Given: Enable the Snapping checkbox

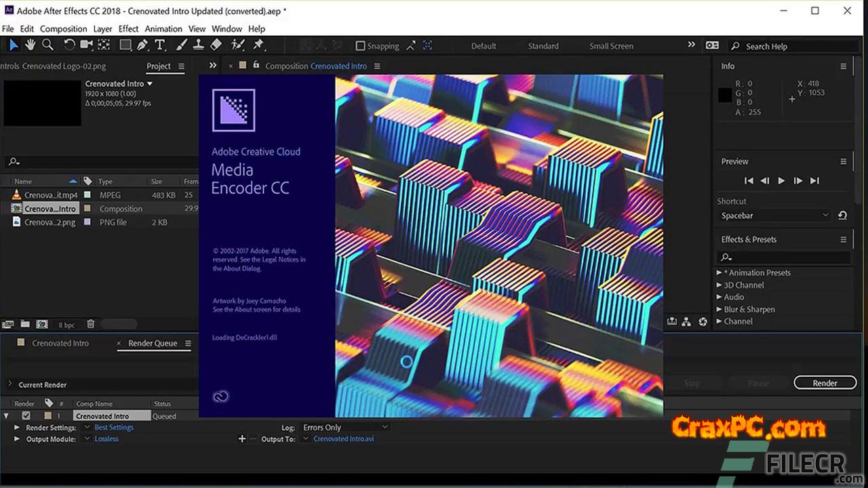Looking at the screenshot, I should coord(361,46).
